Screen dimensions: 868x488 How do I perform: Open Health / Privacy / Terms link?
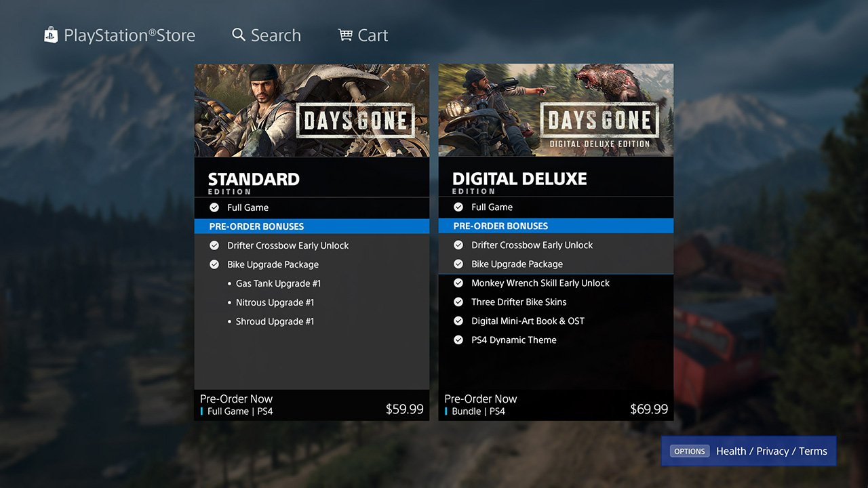(772, 451)
